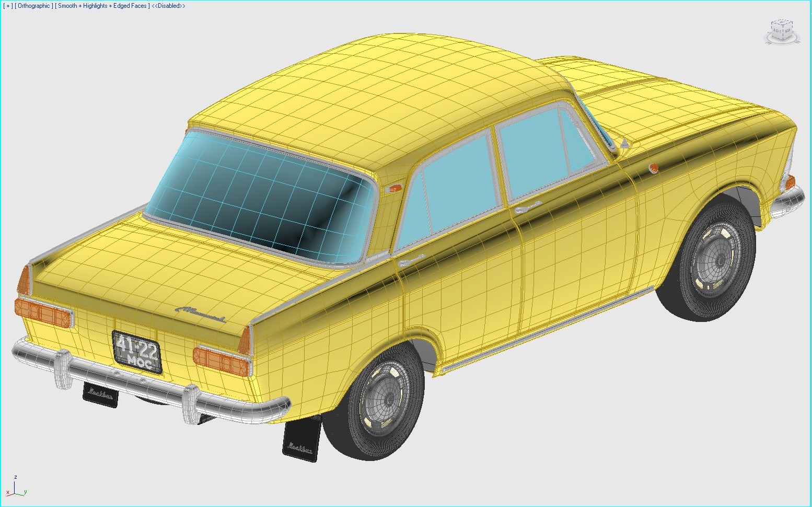Image resolution: width=812 pixels, height=507 pixels.
Task: Select the chrome front bumper end
Action: [788, 203]
